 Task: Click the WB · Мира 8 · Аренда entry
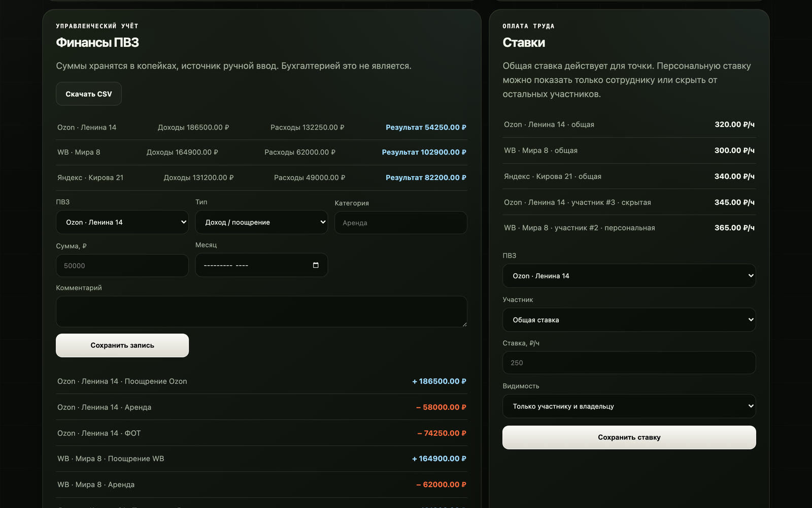[261, 485]
